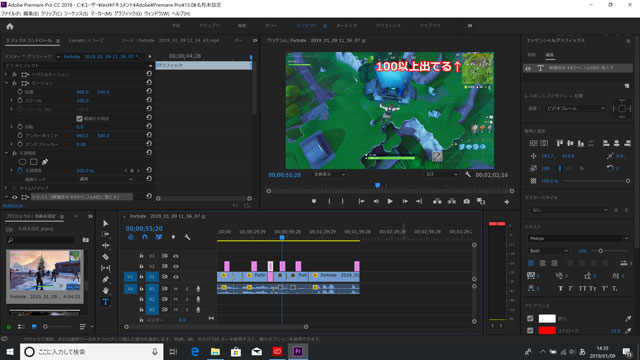Solo audio track A2

[x=187, y=299]
